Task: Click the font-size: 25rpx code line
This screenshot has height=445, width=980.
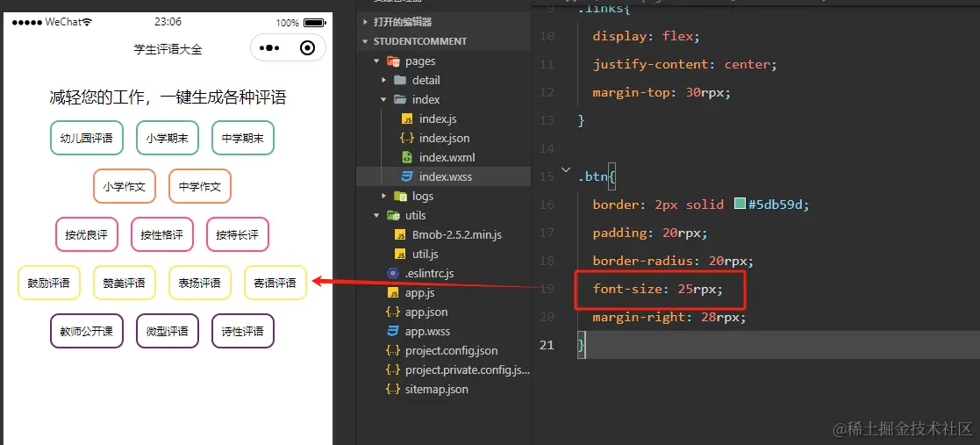Action: tap(657, 290)
